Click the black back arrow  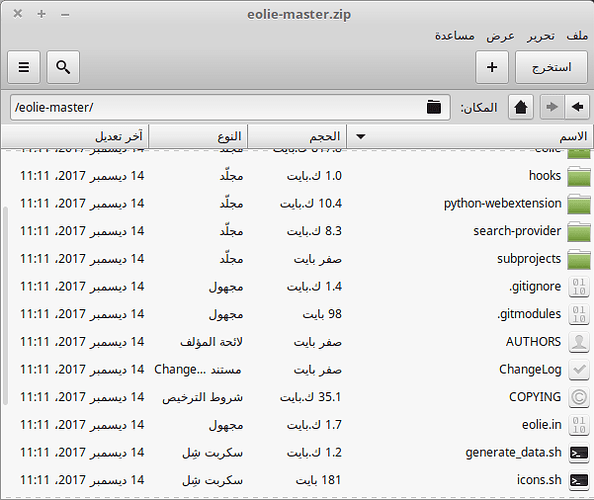[577, 107]
